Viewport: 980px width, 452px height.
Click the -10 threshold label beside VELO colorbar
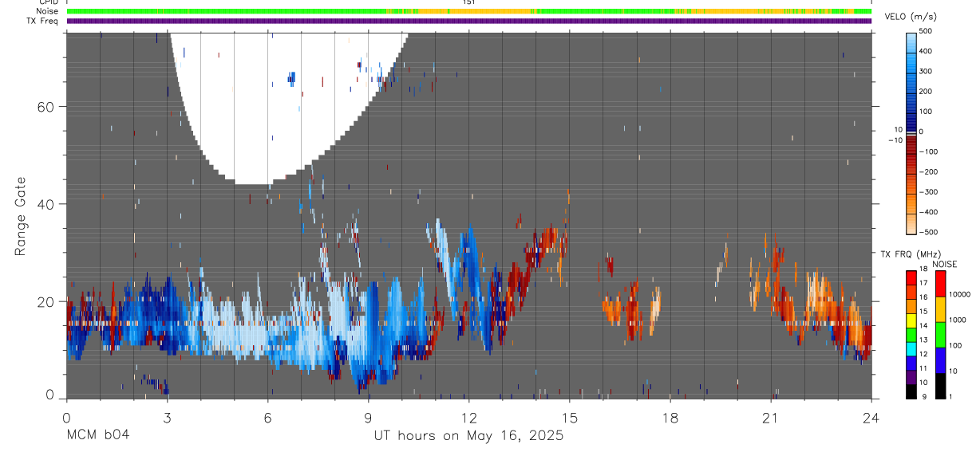895,140
